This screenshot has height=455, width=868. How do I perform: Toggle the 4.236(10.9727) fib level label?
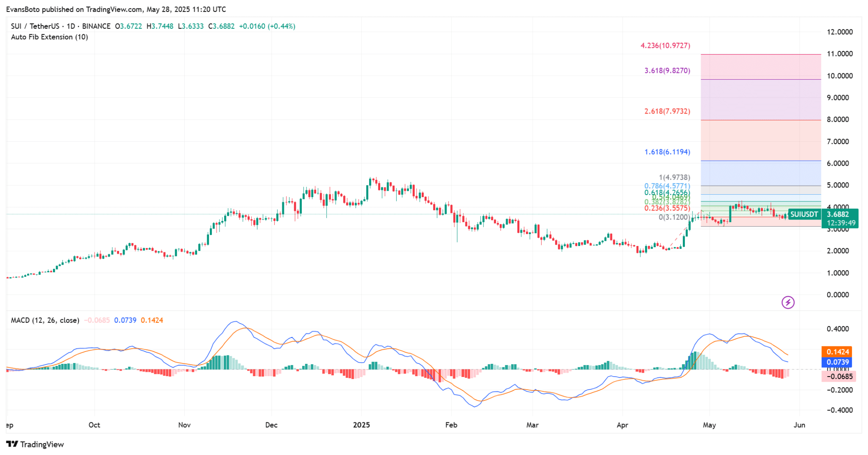point(665,45)
